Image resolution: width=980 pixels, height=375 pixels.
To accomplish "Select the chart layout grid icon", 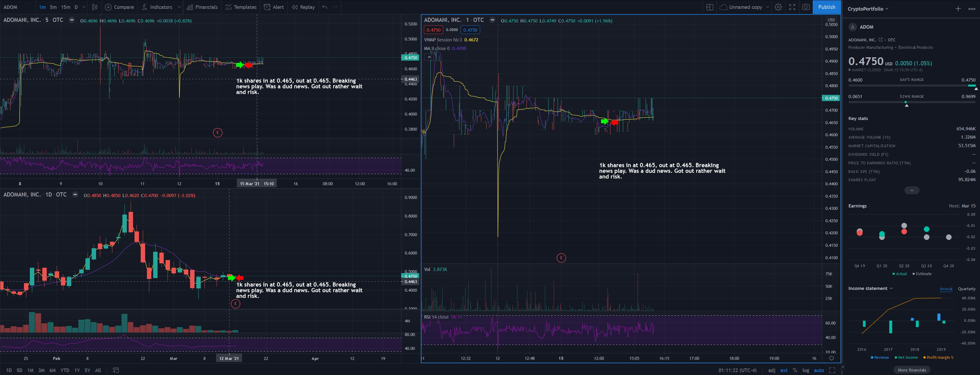I will click(710, 7).
